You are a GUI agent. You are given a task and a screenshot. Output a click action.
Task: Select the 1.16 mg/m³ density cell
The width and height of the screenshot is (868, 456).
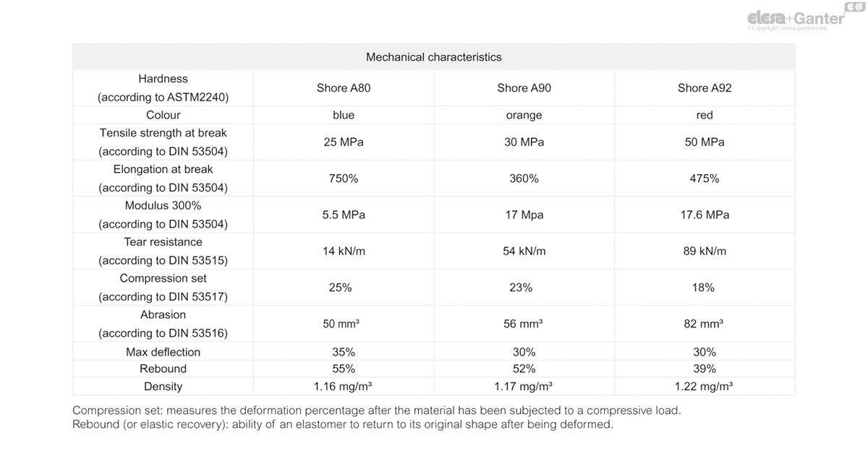[x=344, y=387]
